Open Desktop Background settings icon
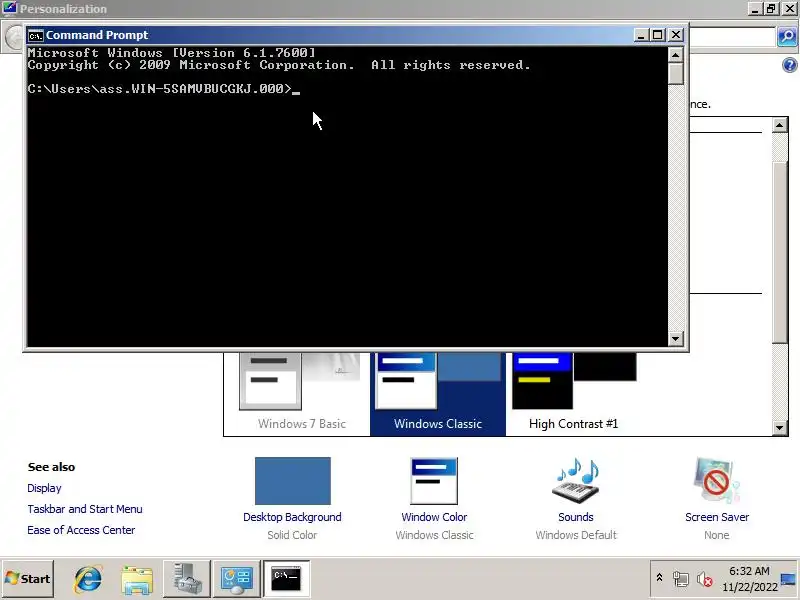The image size is (800, 600). [x=293, y=481]
